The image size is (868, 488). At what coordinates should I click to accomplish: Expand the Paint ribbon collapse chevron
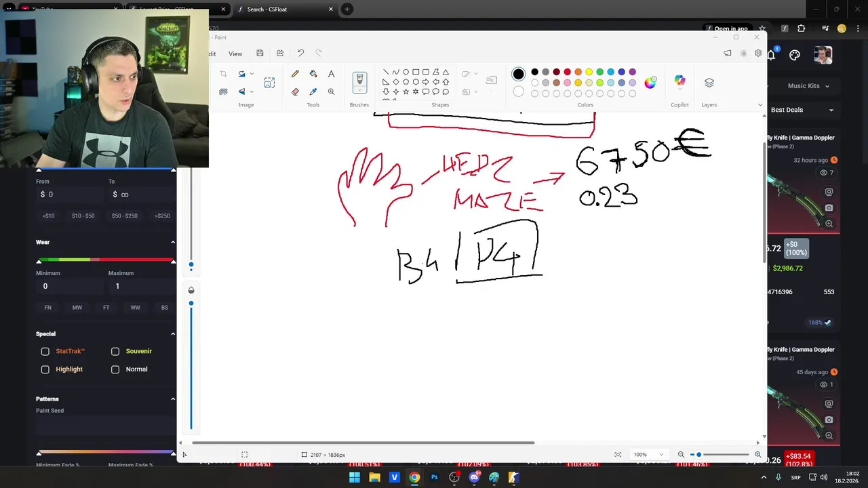759,105
